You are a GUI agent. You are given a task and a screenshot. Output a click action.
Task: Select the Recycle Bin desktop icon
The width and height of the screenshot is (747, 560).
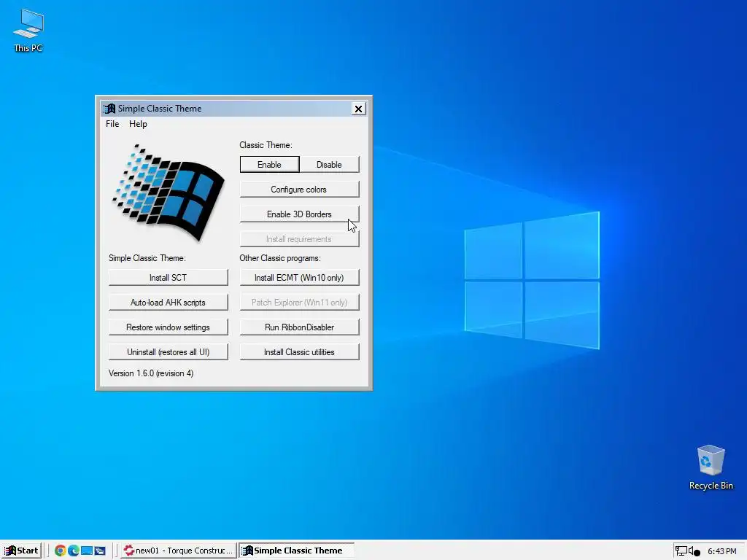pyautogui.click(x=711, y=467)
